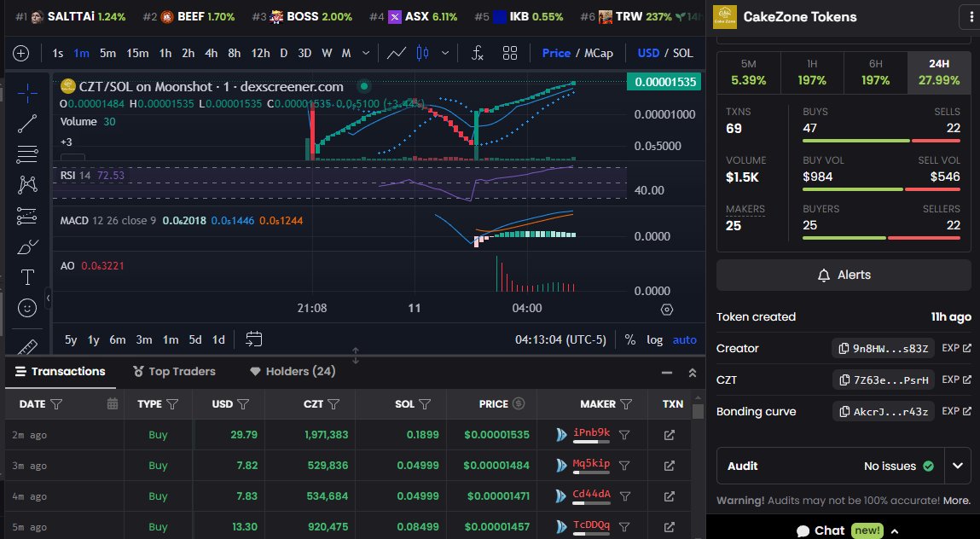980x539 pixels.
Task: Choose the XABCD pattern tool
Action: click(27, 184)
